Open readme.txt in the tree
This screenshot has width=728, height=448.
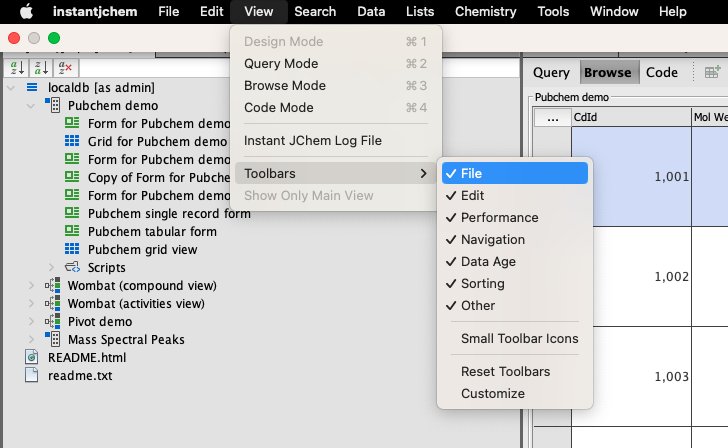point(80,376)
